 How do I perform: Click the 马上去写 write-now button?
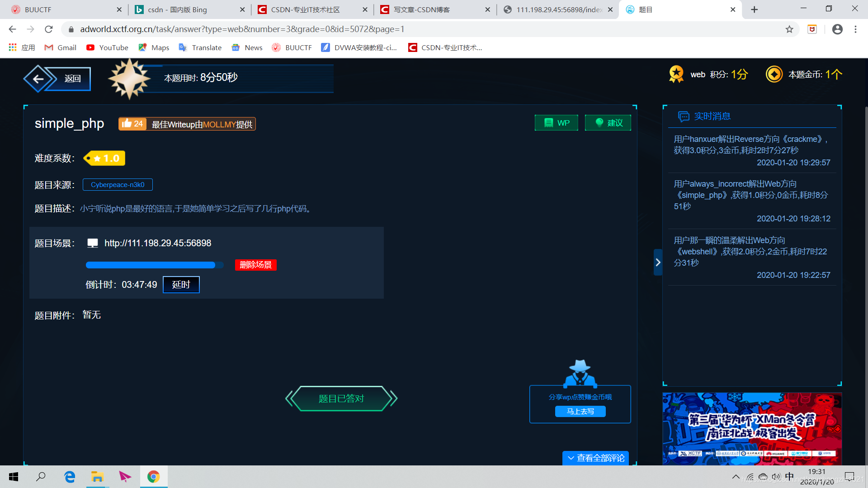[x=580, y=411]
